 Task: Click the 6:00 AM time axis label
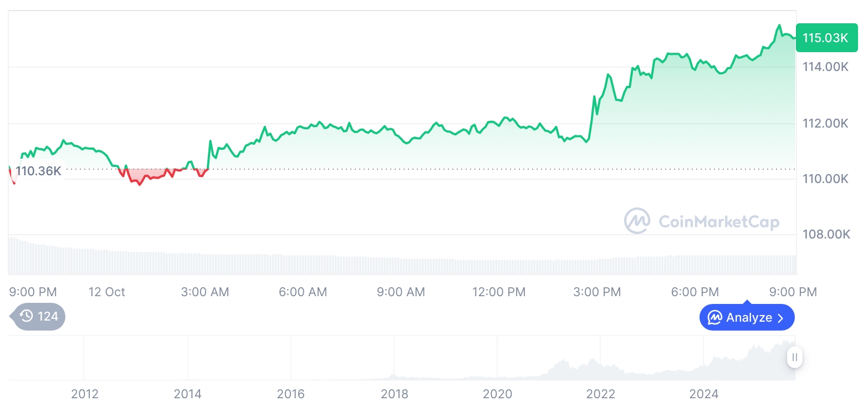pos(303,292)
